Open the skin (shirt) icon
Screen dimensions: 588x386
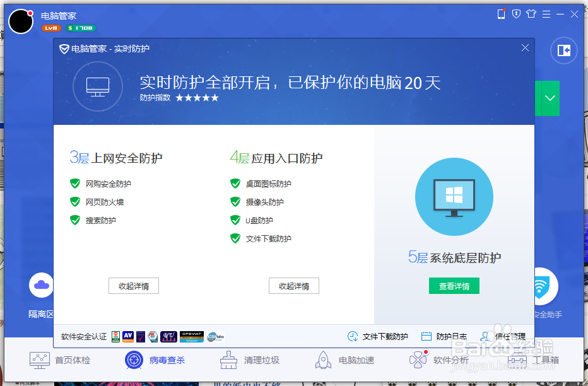click(531, 14)
